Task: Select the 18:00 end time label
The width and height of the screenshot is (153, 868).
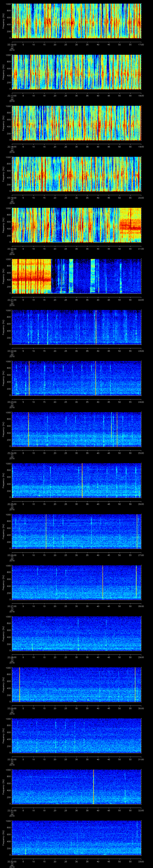Action: pyautogui.click(x=141, y=95)
